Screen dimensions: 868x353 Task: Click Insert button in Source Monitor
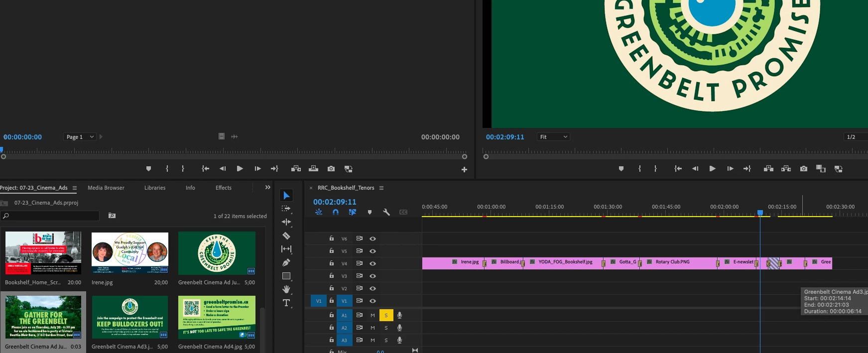pyautogui.click(x=296, y=169)
